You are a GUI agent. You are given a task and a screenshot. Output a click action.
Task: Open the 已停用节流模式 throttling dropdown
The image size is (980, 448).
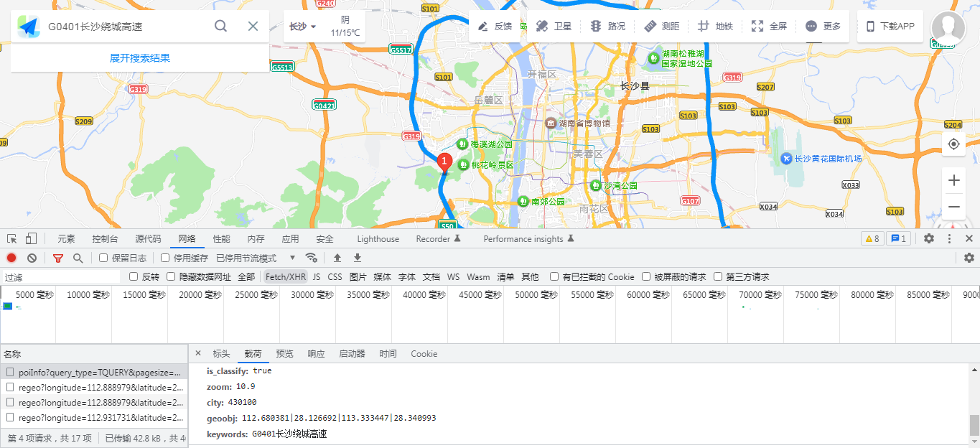pos(256,258)
